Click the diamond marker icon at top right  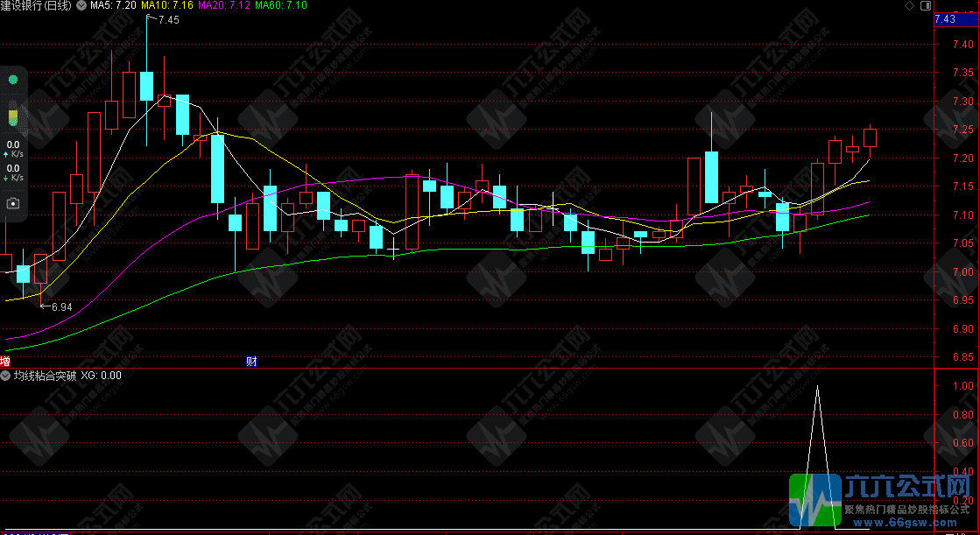pyautogui.click(x=909, y=5)
